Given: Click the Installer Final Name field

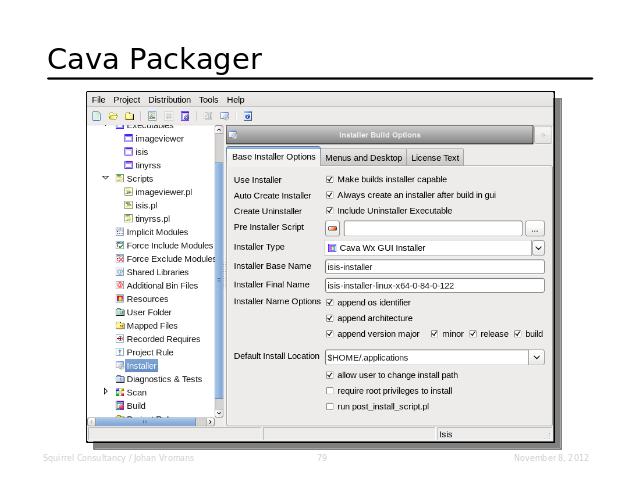Looking at the screenshot, I should [x=435, y=285].
